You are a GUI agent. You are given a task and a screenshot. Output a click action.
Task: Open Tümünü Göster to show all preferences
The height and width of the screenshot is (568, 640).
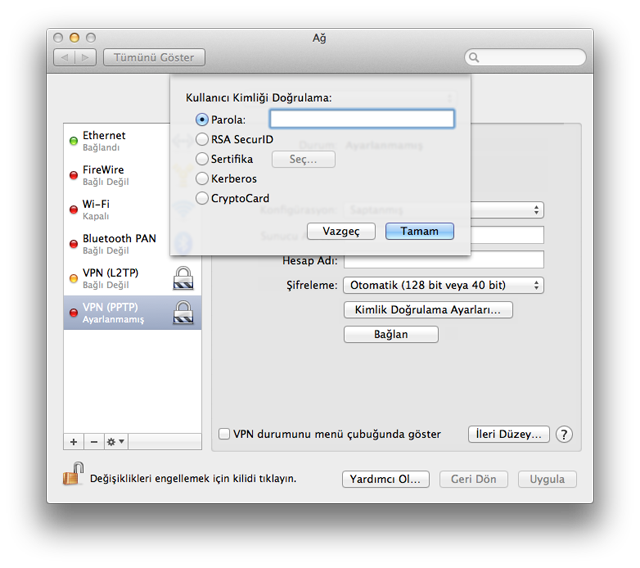click(x=154, y=58)
